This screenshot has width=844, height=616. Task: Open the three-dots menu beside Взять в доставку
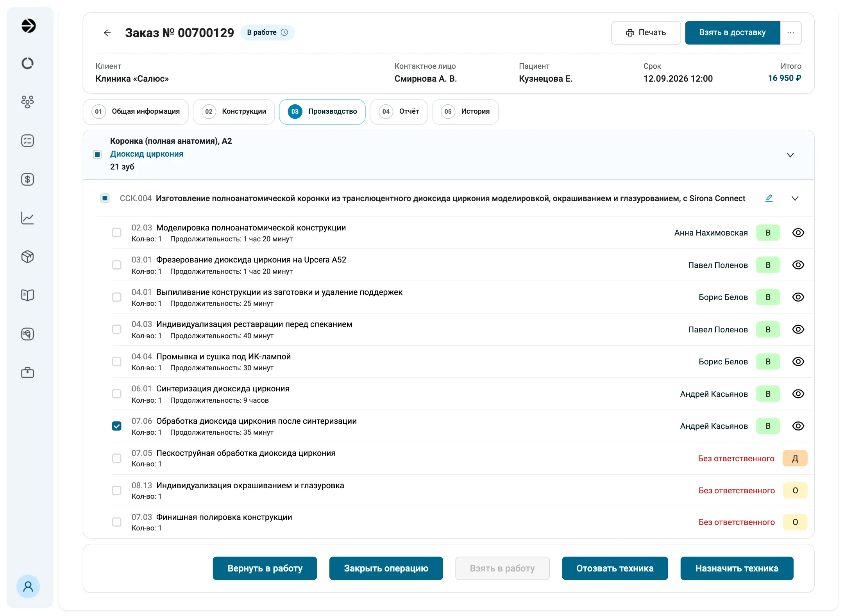(790, 33)
